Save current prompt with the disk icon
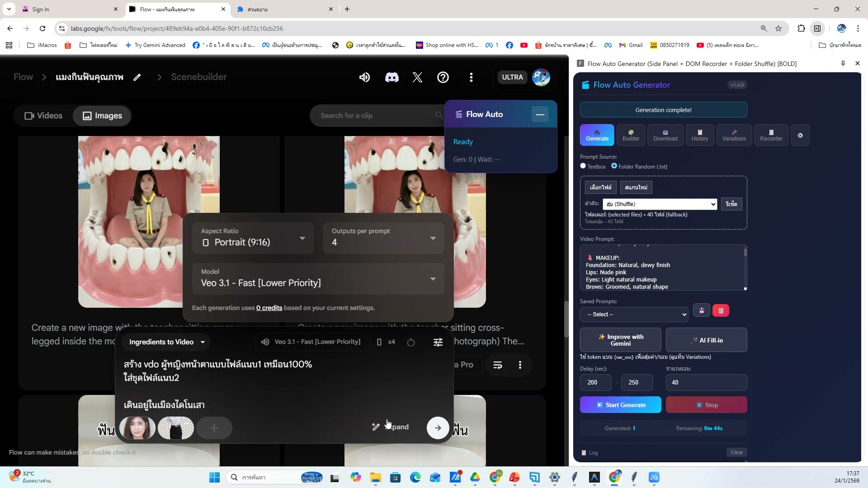The height and width of the screenshot is (488, 868). [701, 310]
